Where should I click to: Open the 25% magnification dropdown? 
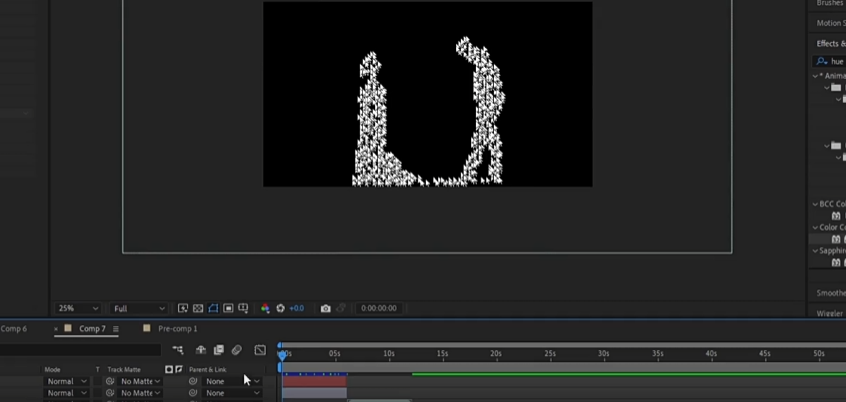point(78,309)
